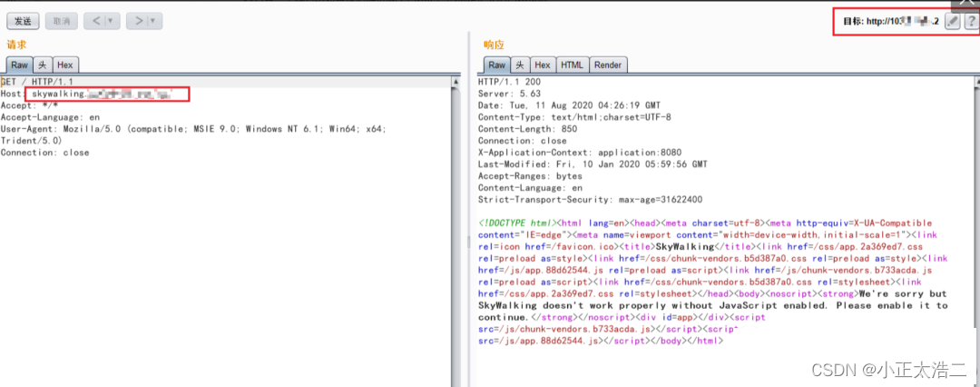Click the 'Accept-Language: en' line
980x387 pixels.
coord(50,117)
